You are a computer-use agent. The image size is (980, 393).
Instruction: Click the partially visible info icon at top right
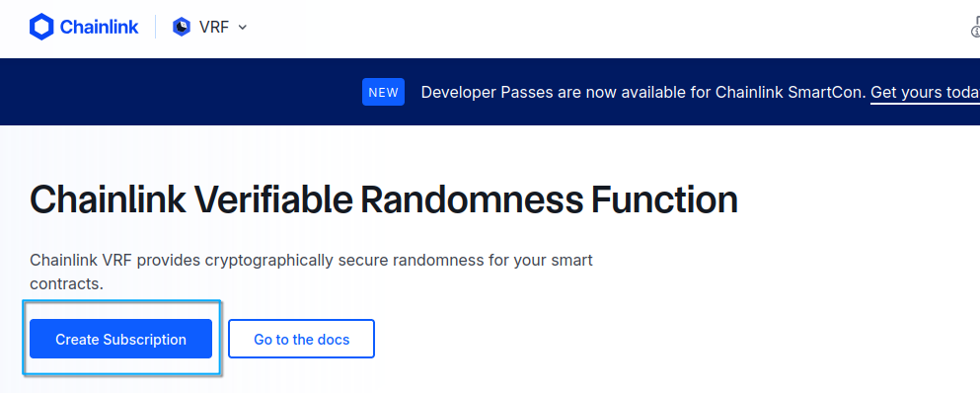click(976, 28)
